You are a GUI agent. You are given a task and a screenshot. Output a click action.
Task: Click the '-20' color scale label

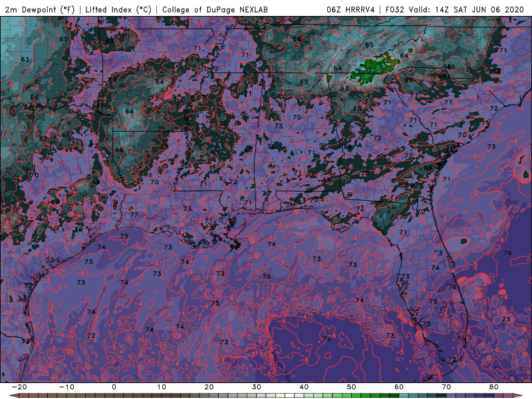[x=19, y=387]
